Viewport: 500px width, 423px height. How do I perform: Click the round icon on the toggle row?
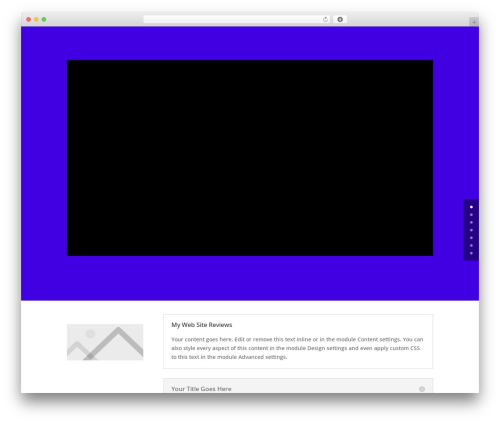pyautogui.click(x=422, y=389)
